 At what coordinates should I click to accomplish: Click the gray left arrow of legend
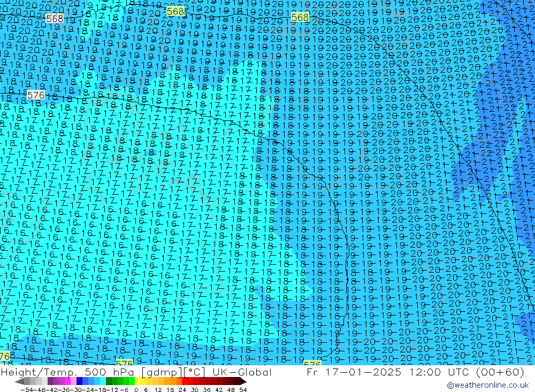pyautogui.click(x=19, y=381)
